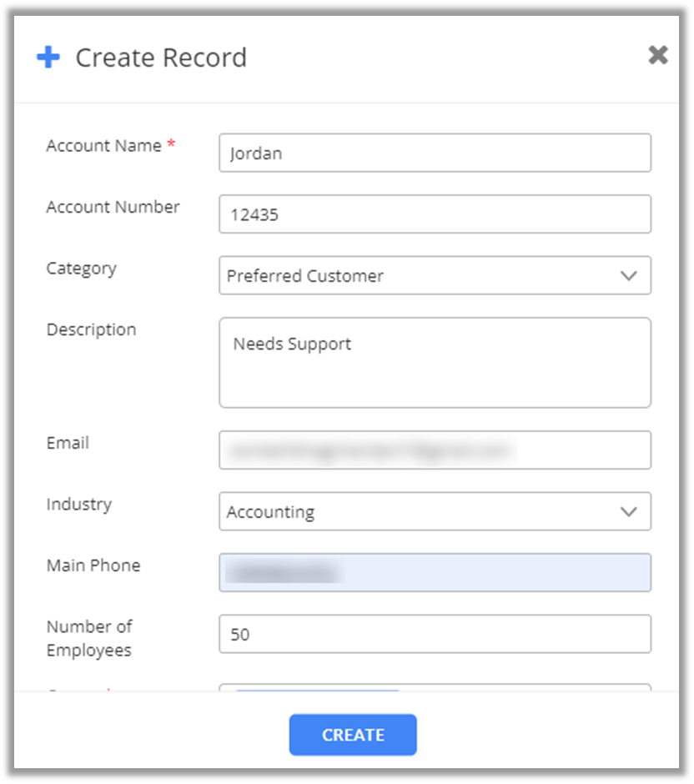Focus the Main Phone input field
The height and width of the screenshot is (784, 694).
pyautogui.click(x=435, y=573)
